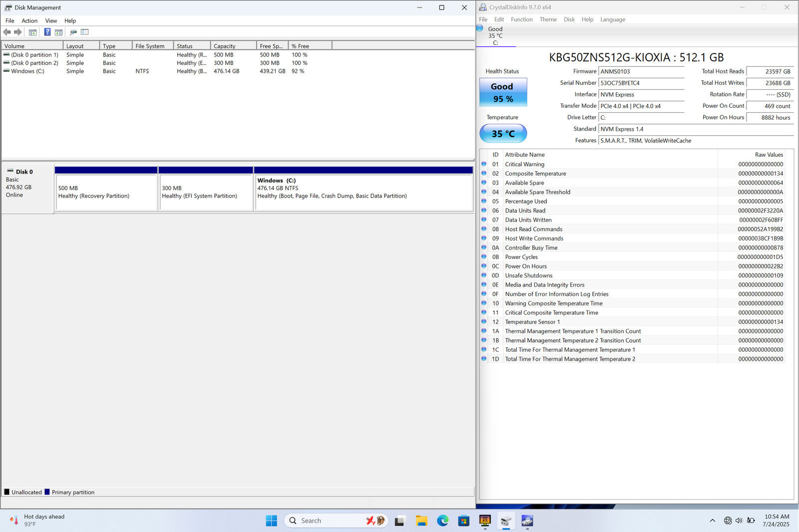Open Microsoft Store from the taskbar
This screenshot has width=799, height=532.
[464, 521]
